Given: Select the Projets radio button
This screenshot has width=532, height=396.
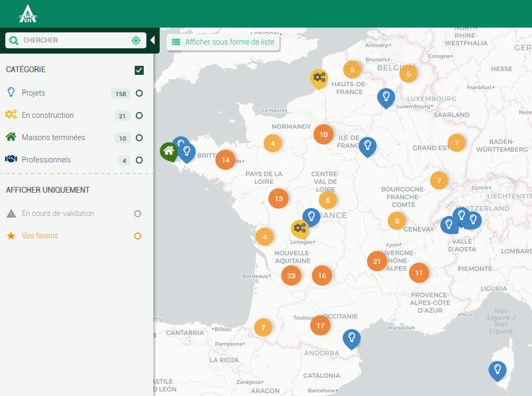Looking at the screenshot, I should (x=139, y=93).
